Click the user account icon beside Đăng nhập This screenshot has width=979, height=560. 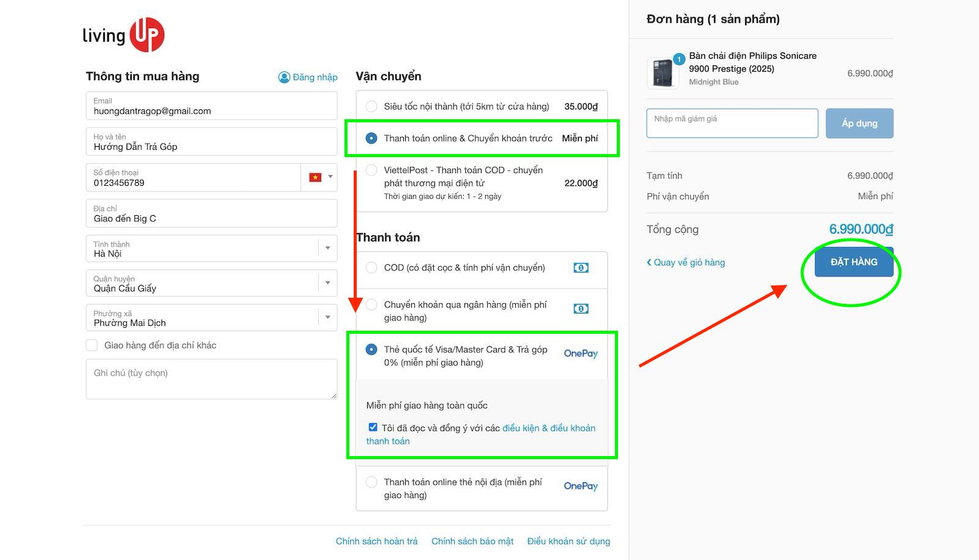pos(284,77)
